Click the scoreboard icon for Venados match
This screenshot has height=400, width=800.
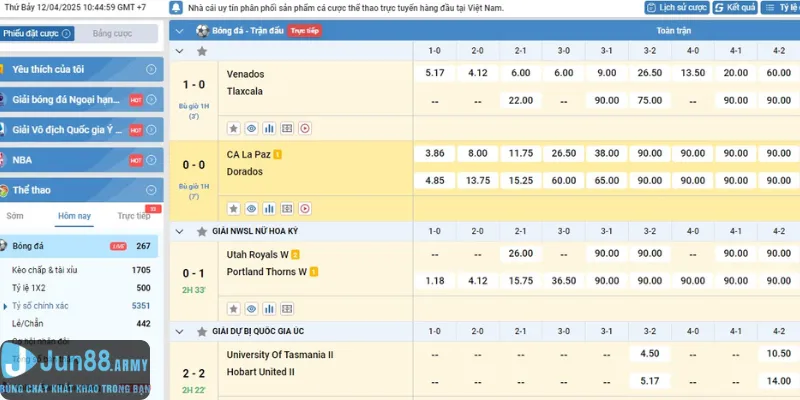click(x=287, y=128)
